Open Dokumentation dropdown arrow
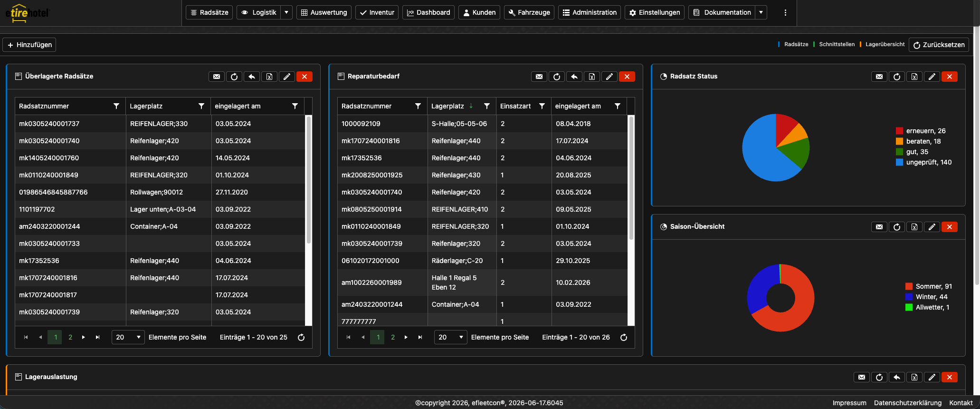The image size is (980, 409). coord(761,12)
